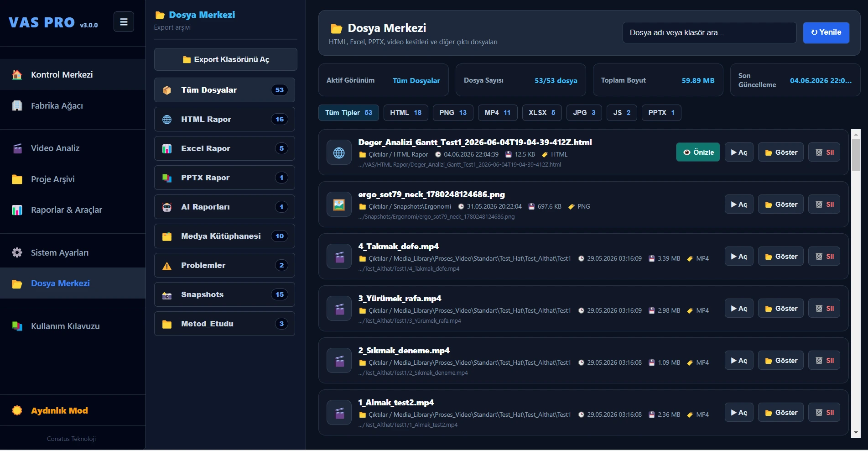Click Toplam Boyut 59.89 MB value
This screenshot has height=451, width=868.
coord(698,80)
